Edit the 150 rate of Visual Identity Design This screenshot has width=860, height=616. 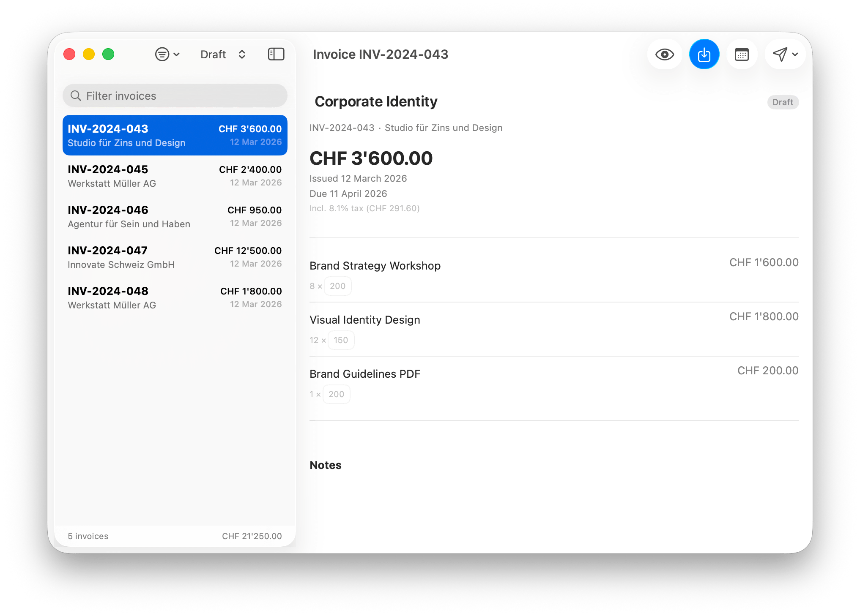341,340
